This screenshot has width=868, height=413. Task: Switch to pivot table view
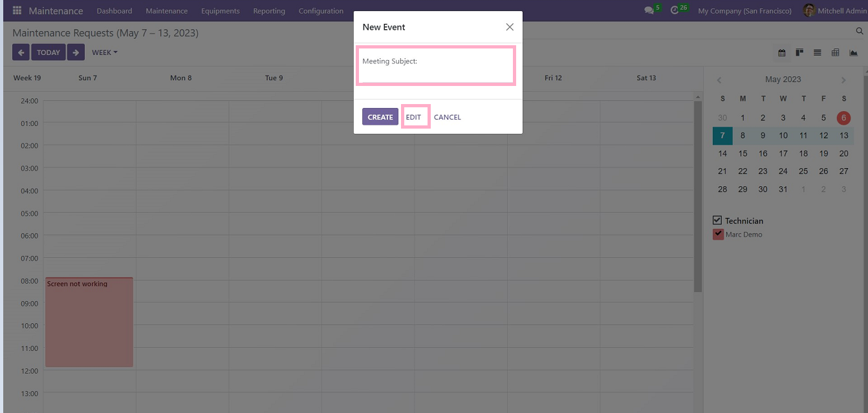tap(835, 52)
